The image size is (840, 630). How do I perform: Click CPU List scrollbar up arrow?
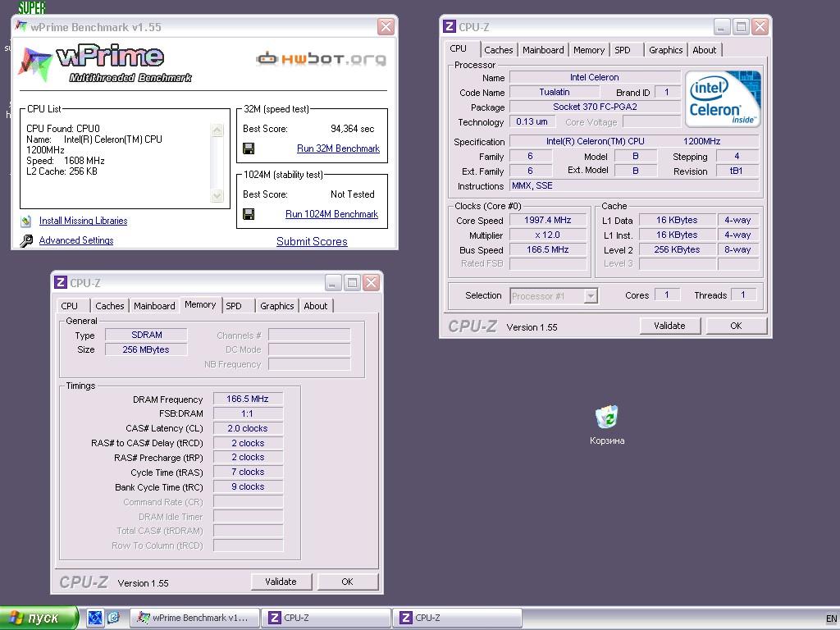(x=217, y=130)
